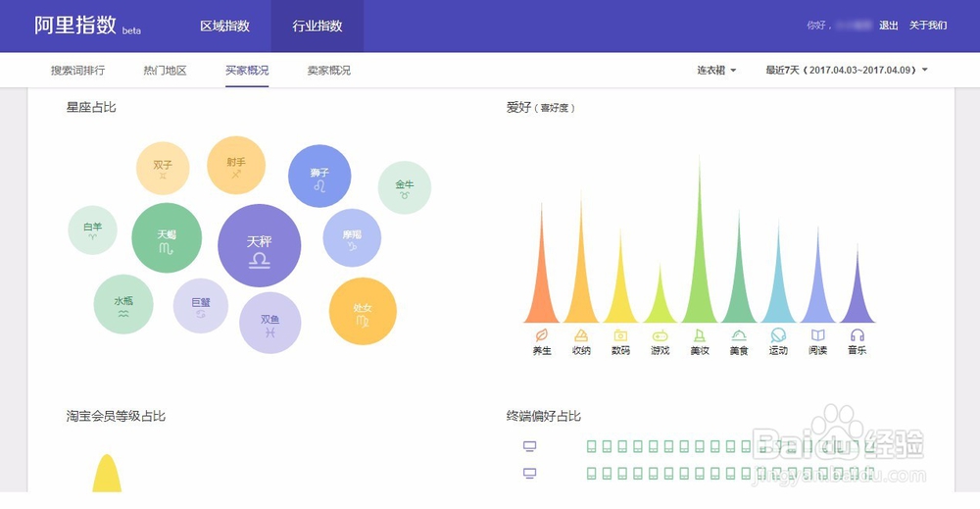
Task: Click the tall green 美妆 spike
Action: (x=700, y=269)
